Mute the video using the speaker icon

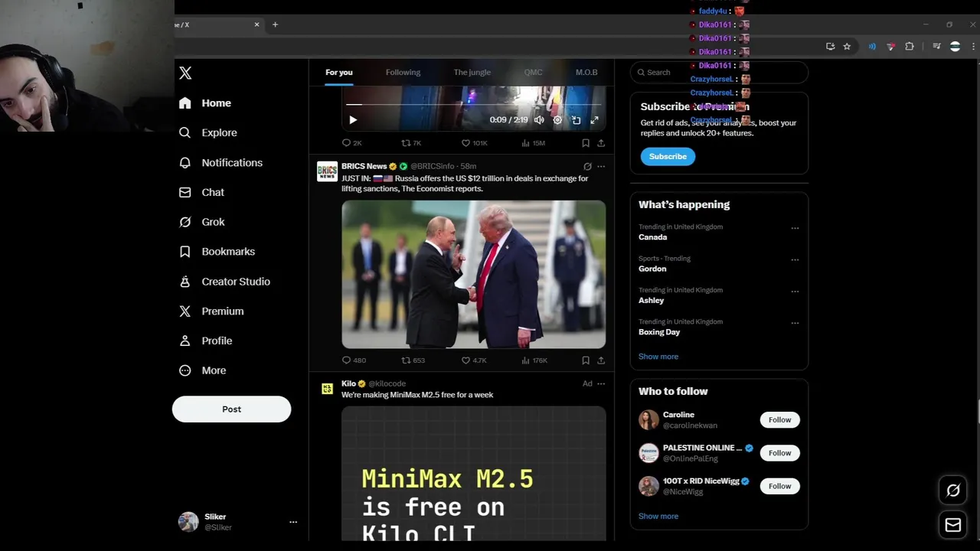coord(539,120)
